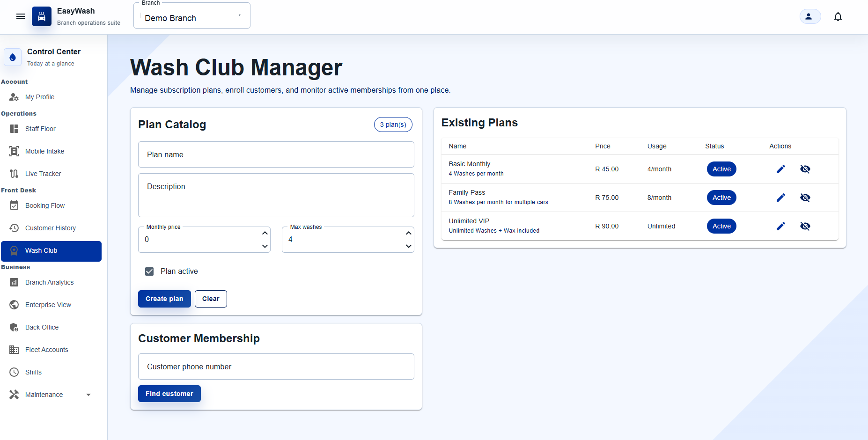Open the user account avatar
This screenshot has width=868, height=440.
tap(810, 16)
